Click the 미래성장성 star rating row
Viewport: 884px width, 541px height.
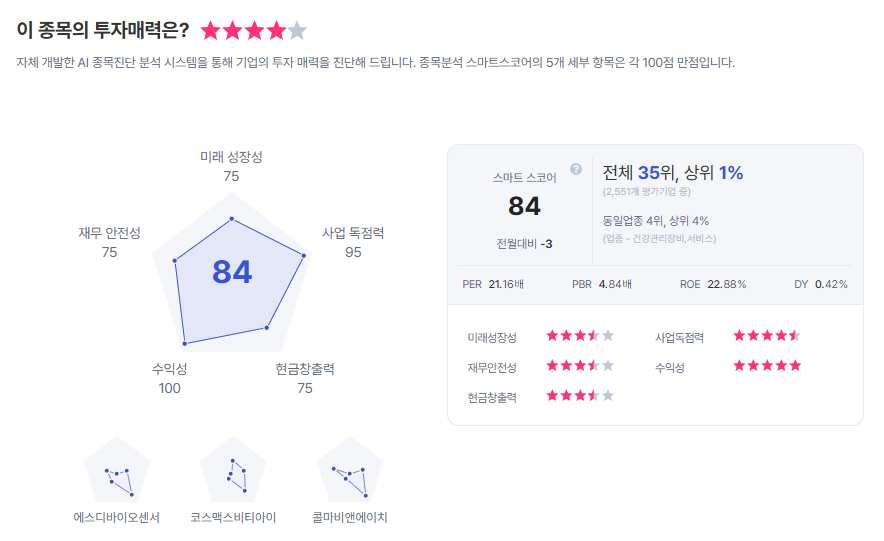click(580, 336)
